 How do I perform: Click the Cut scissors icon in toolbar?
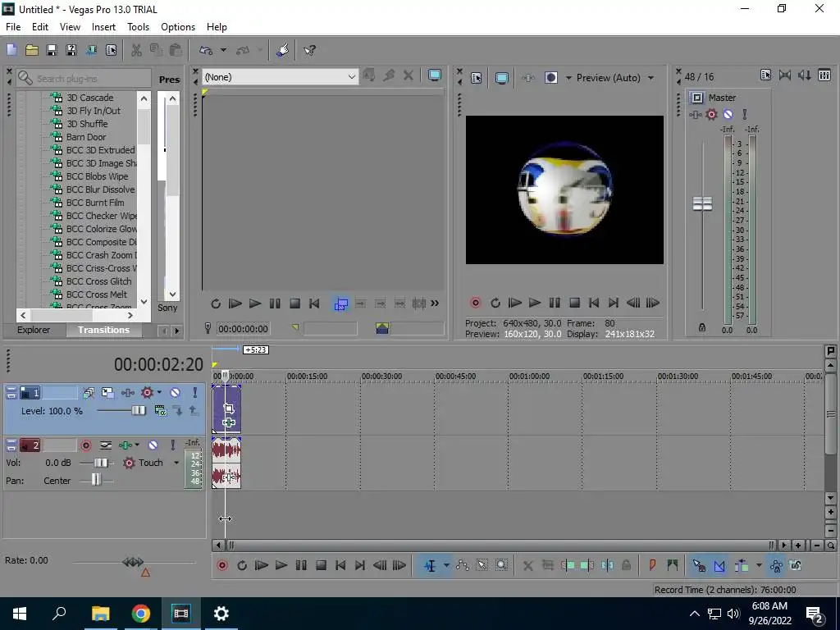(x=136, y=50)
